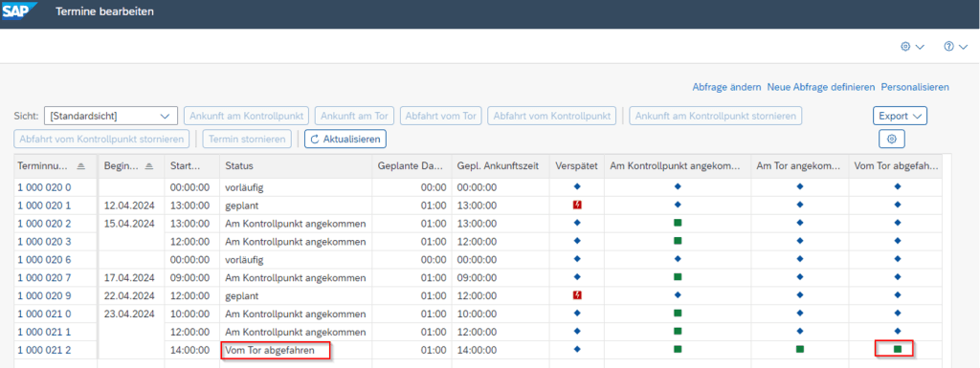980x368 pixels.
Task: Open appointment link 1 000 020 0
Action: [44, 187]
